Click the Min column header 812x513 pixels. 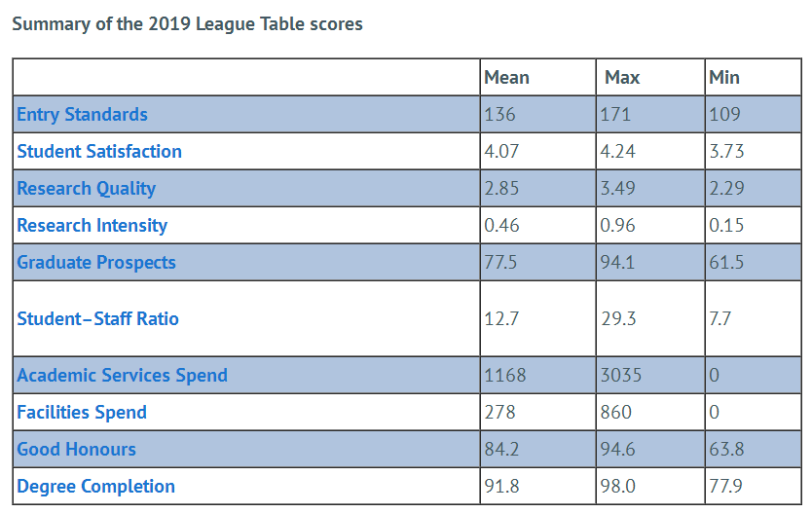tap(725, 78)
